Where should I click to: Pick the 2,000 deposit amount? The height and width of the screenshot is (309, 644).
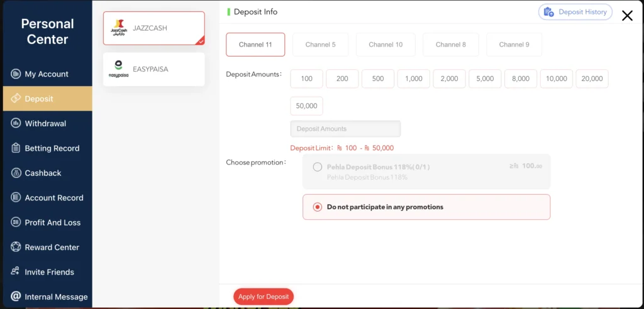pyautogui.click(x=449, y=79)
